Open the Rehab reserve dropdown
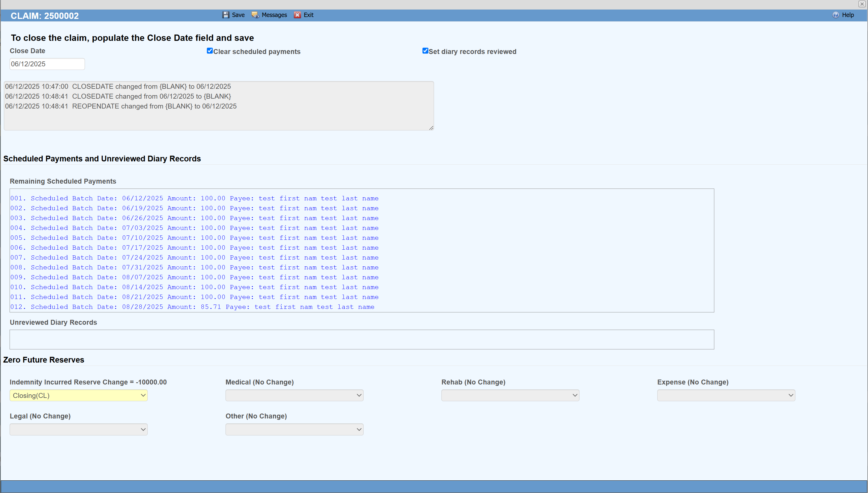The width and height of the screenshot is (868, 493). pos(510,395)
